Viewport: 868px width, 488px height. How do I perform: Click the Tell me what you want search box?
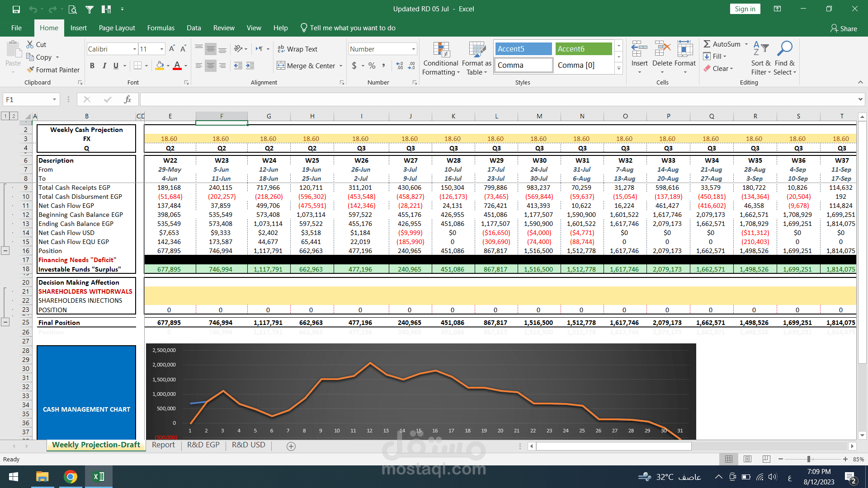click(348, 28)
